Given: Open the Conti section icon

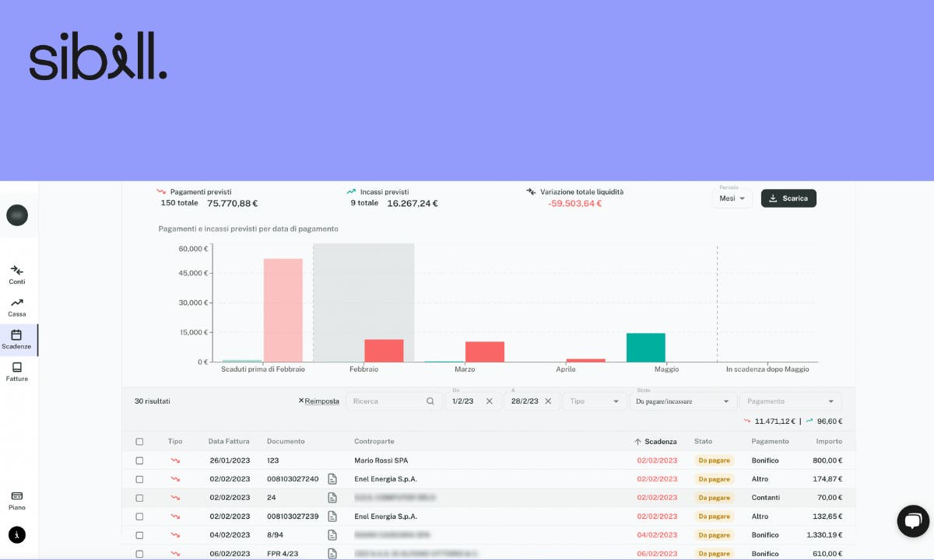Looking at the screenshot, I should [17, 270].
